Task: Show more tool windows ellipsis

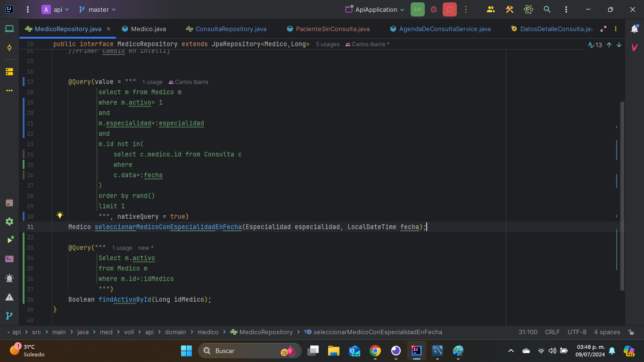Action: click(x=9, y=90)
